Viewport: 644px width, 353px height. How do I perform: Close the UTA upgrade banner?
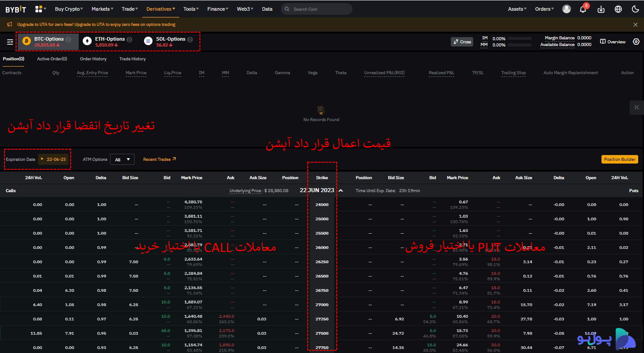coord(636,25)
